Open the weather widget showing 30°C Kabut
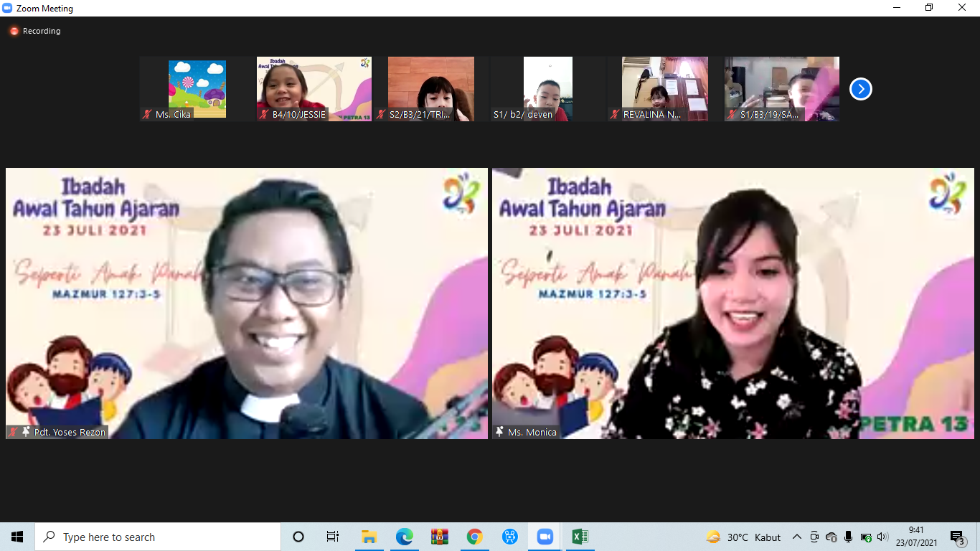 pyautogui.click(x=743, y=537)
